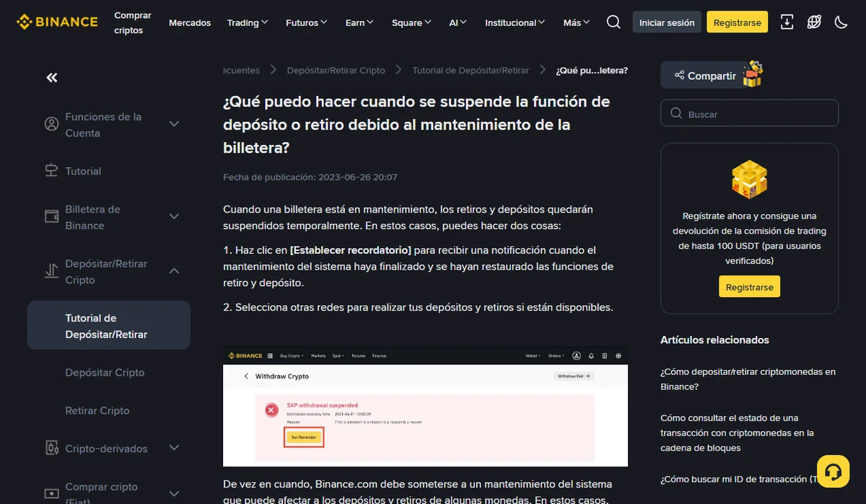Open the Square dropdown menu

pyautogui.click(x=411, y=22)
